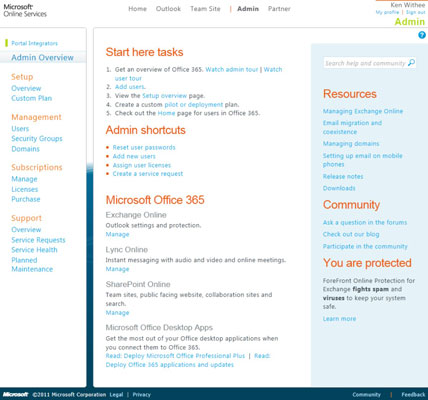The height and width of the screenshot is (400, 428).
Task: Open Users under Management
Action: pos(20,129)
